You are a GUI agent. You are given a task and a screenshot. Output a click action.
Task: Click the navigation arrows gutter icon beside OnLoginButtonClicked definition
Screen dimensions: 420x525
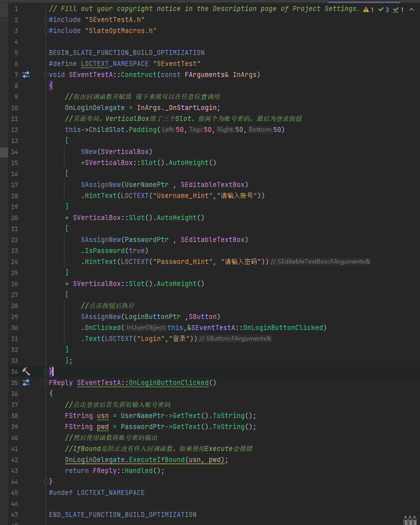[x=25, y=382]
